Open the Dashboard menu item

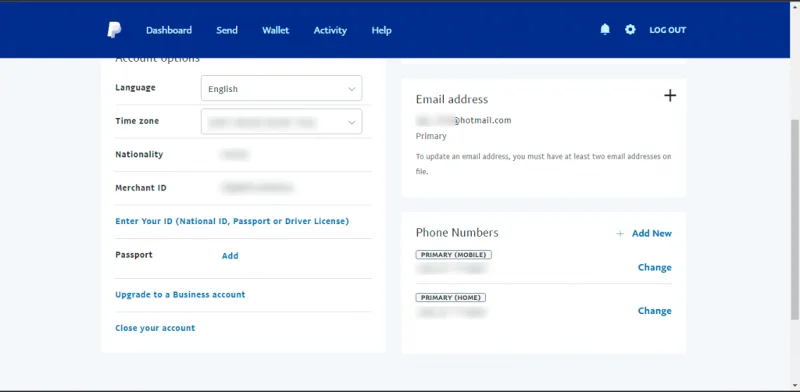coord(169,30)
